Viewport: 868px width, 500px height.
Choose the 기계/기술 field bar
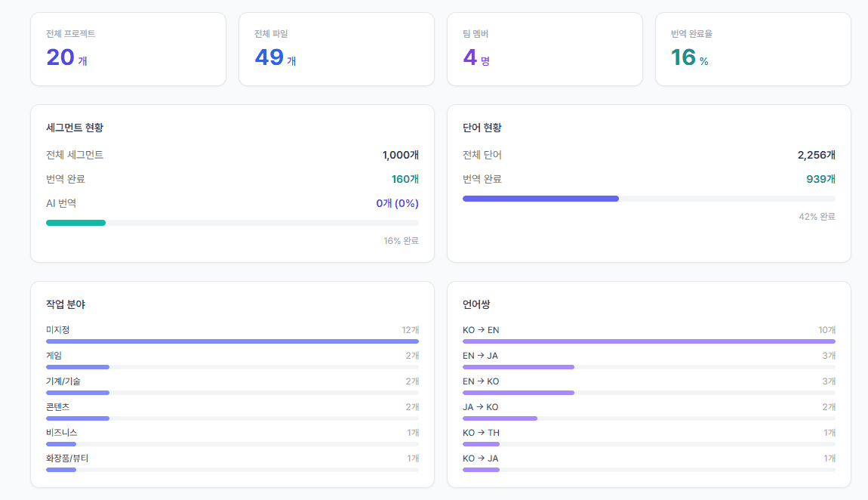[x=232, y=393]
